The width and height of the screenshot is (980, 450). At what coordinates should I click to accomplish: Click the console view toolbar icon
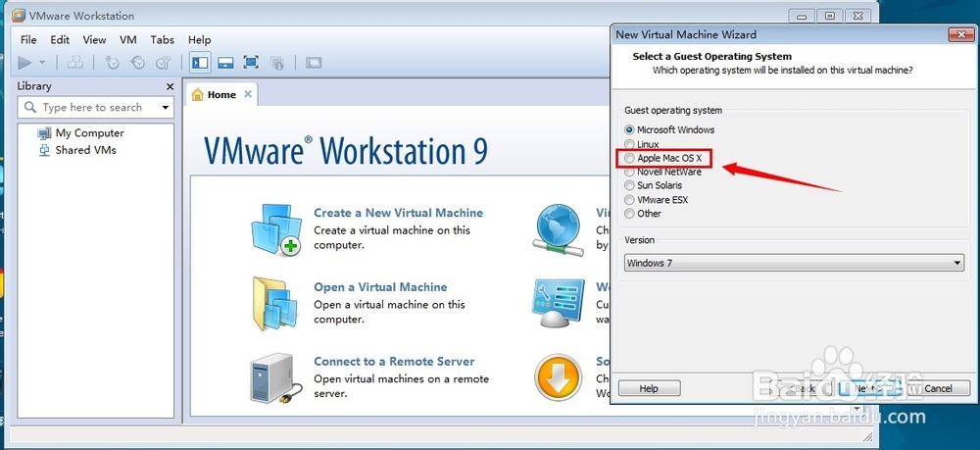point(314,63)
